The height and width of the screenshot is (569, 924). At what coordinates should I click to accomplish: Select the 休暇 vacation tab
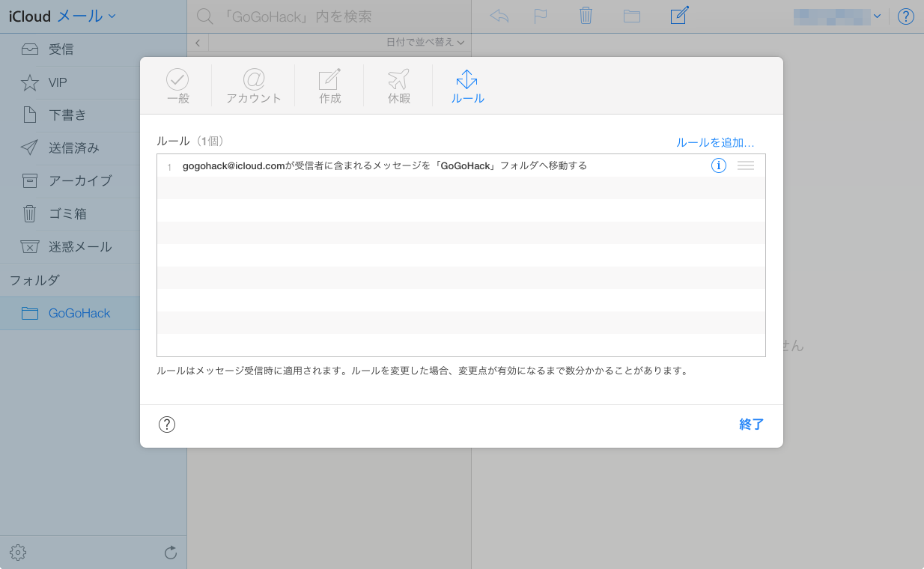click(x=398, y=86)
